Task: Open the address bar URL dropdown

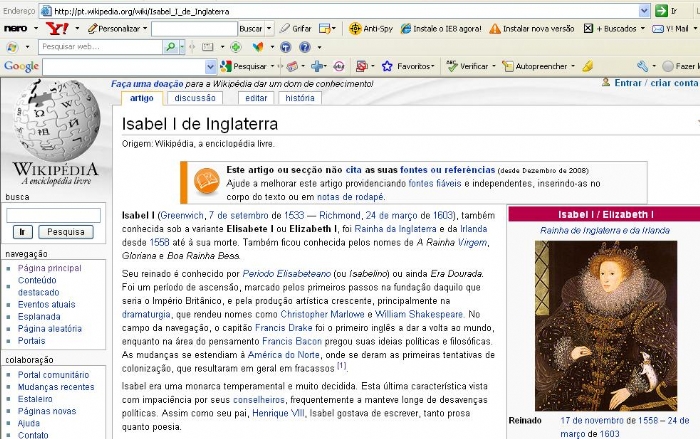Action: point(644,10)
